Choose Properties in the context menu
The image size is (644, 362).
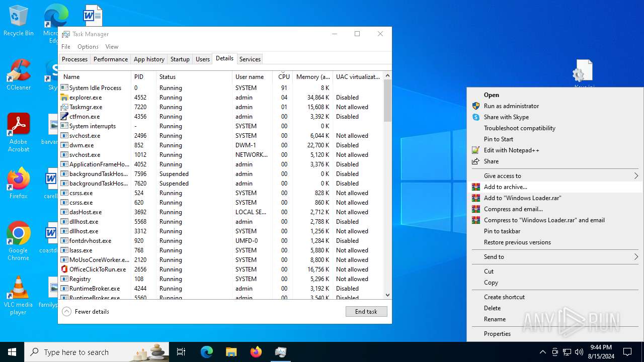(555, 334)
